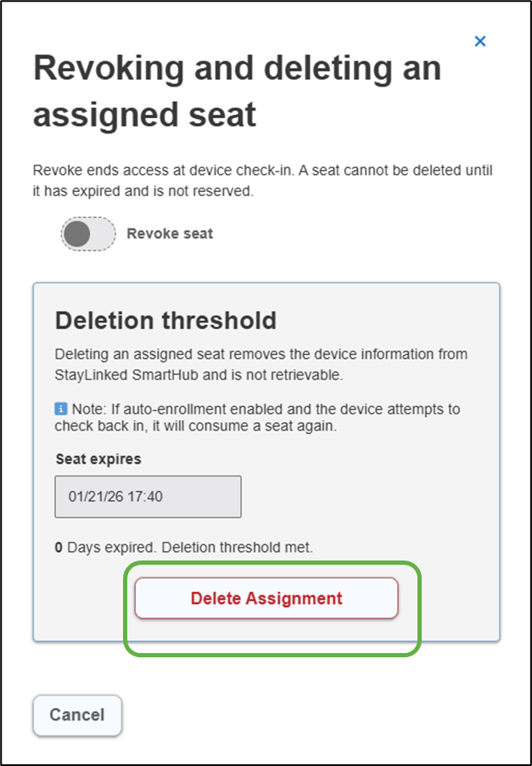The height and width of the screenshot is (766, 532).
Task: Click the 'check back in' note line
Action: pos(195,426)
